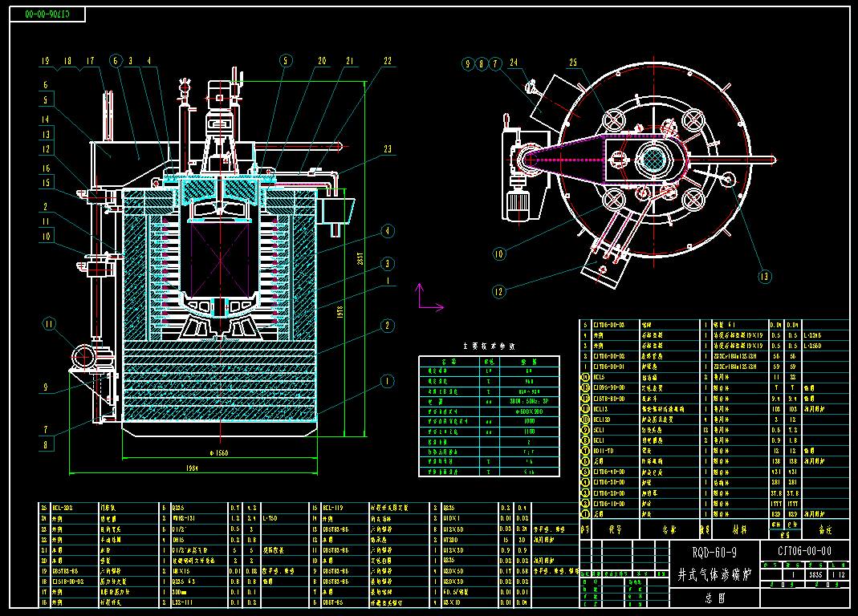
Task: Select the hatched central shaft circle in the plan view
Action: pos(653,160)
